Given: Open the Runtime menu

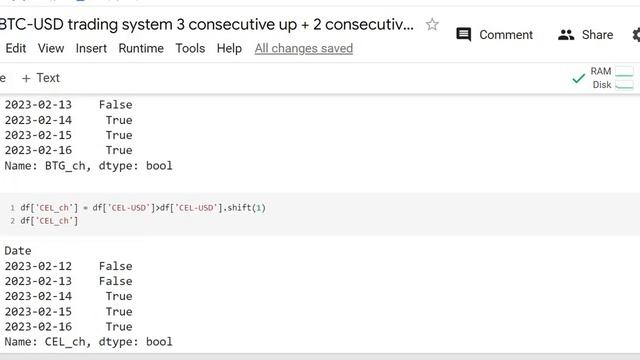Looking at the screenshot, I should click(x=141, y=49).
